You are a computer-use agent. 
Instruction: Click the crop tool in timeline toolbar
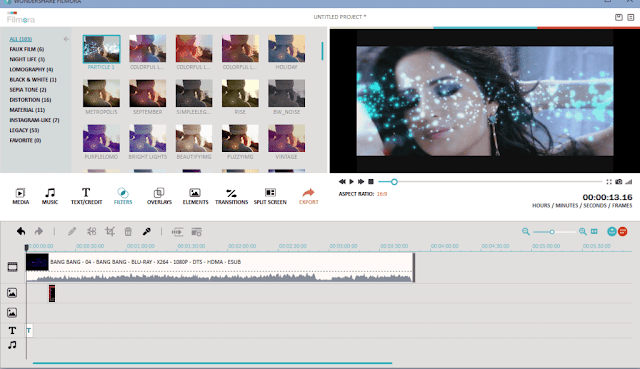click(x=110, y=231)
